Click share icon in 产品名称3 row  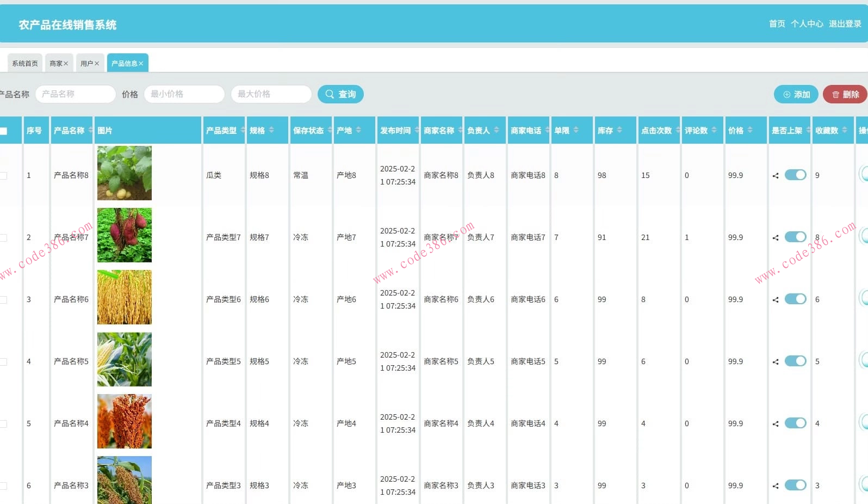[776, 485]
